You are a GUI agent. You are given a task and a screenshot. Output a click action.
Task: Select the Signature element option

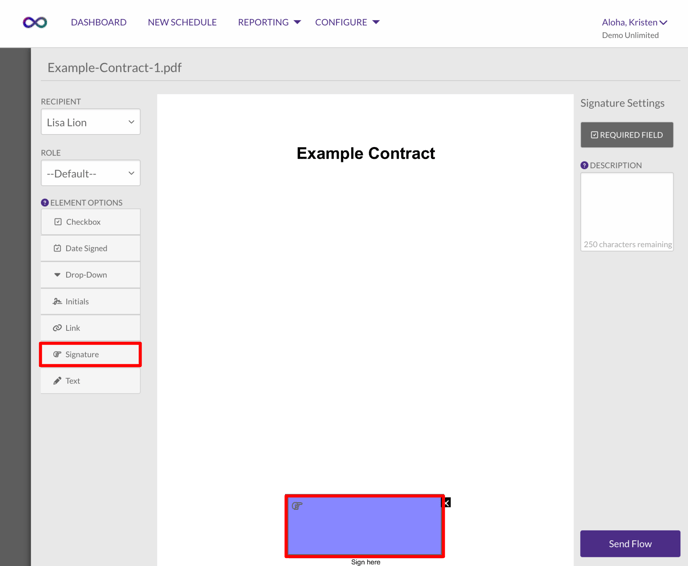coord(90,354)
